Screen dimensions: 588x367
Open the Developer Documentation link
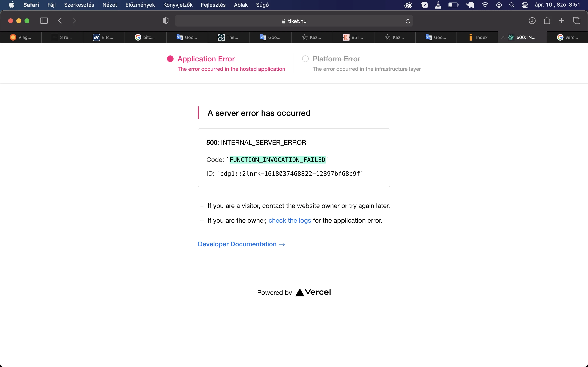(241, 244)
